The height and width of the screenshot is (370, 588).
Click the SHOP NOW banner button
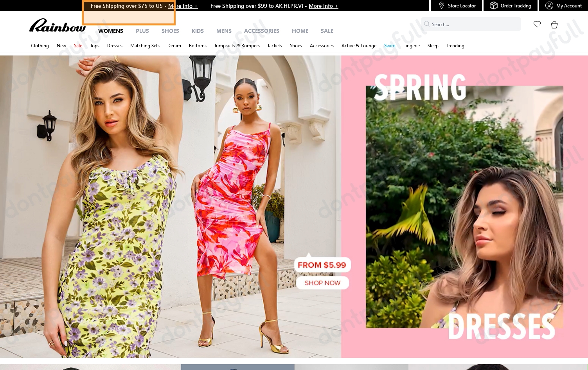322,283
